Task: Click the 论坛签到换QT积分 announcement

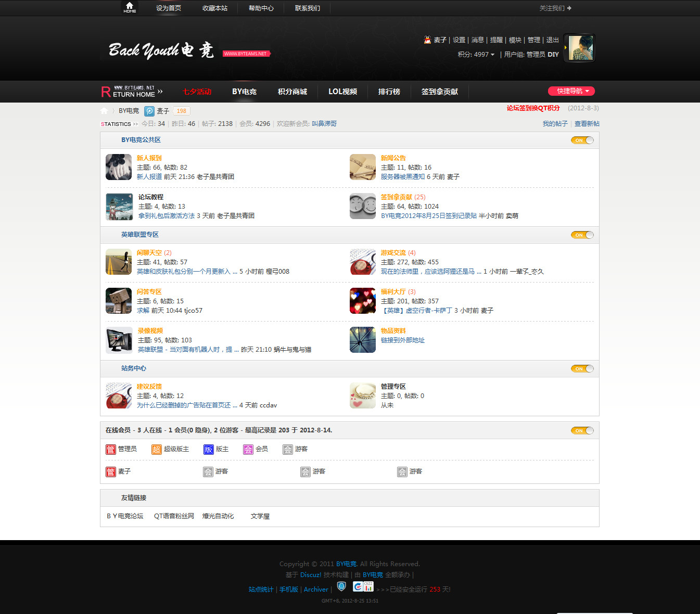Action: click(x=533, y=108)
